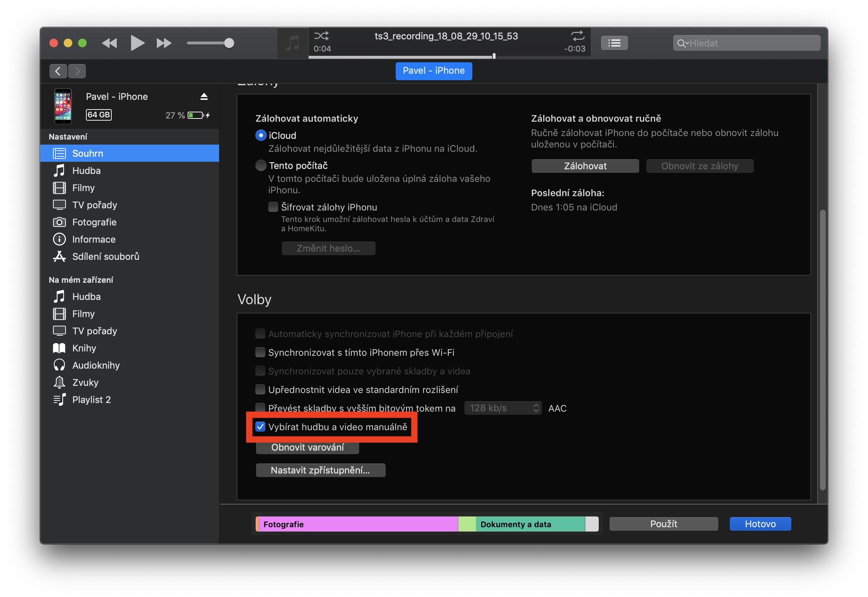Viewport: 868px width, 597px height.
Task: Open Fotografie settings
Action: click(130, 222)
